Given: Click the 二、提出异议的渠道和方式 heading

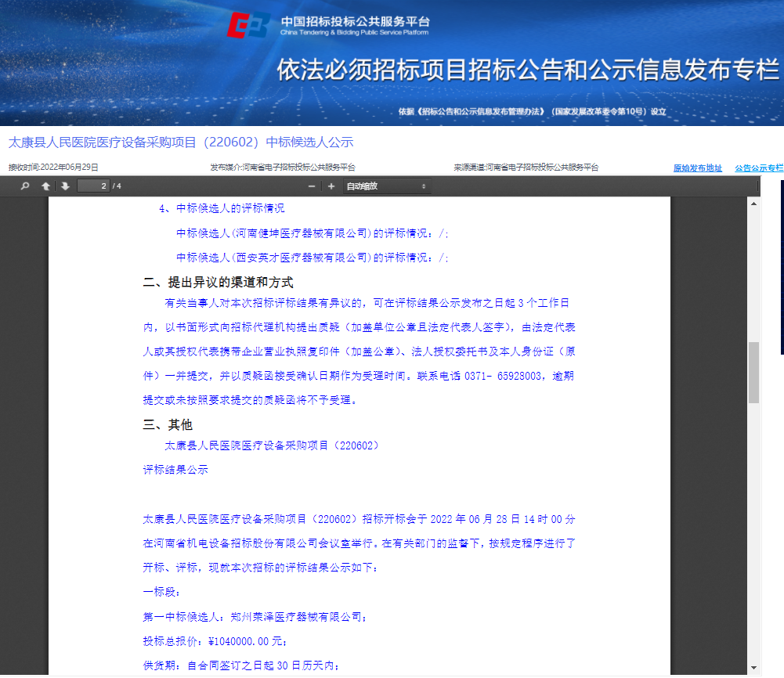Looking at the screenshot, I should (218, 283).
